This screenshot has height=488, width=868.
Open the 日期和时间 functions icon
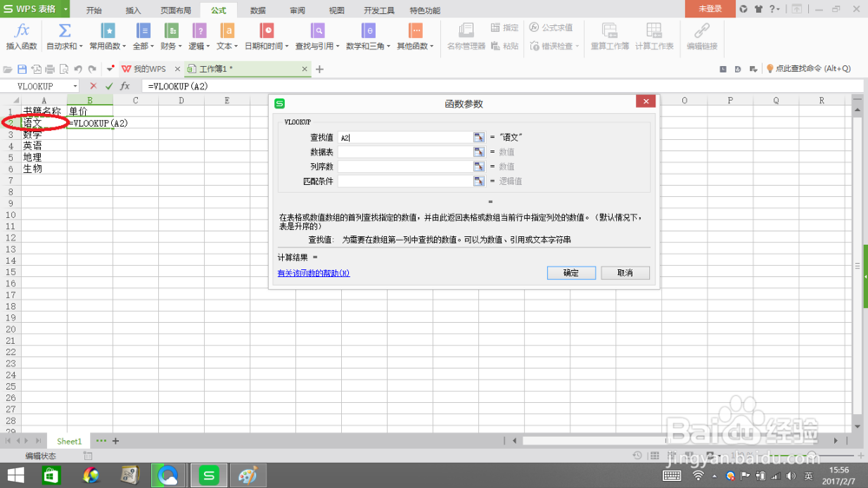[x=266, y=30]
